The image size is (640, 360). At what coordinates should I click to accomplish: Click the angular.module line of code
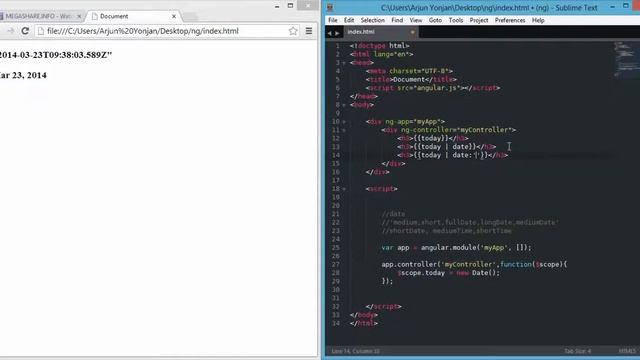point(456,247)
